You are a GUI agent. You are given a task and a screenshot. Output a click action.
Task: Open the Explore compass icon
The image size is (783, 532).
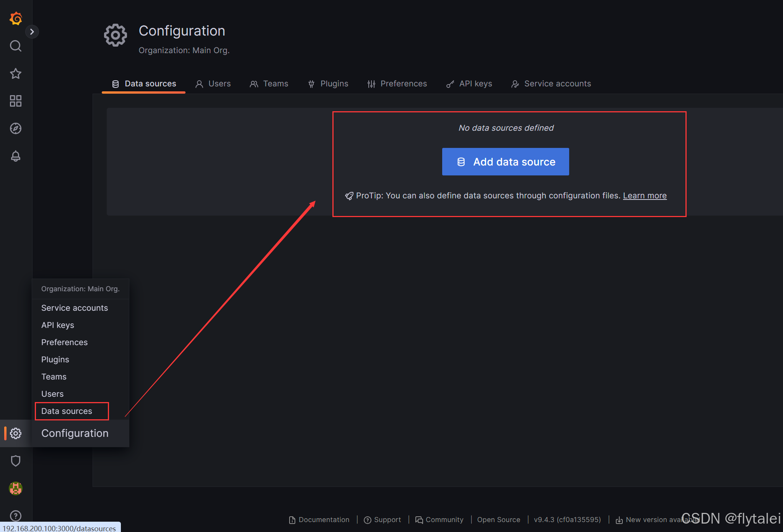click(16, 128)
